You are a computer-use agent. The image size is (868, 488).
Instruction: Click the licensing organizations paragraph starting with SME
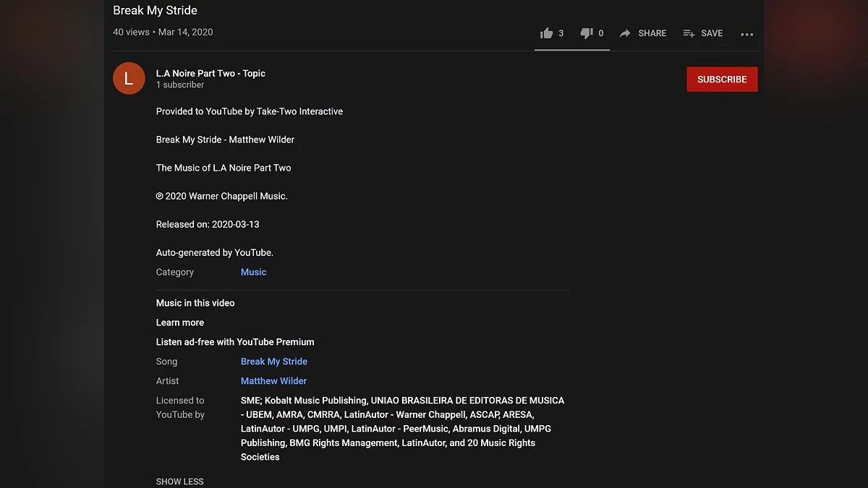(403, 429)
